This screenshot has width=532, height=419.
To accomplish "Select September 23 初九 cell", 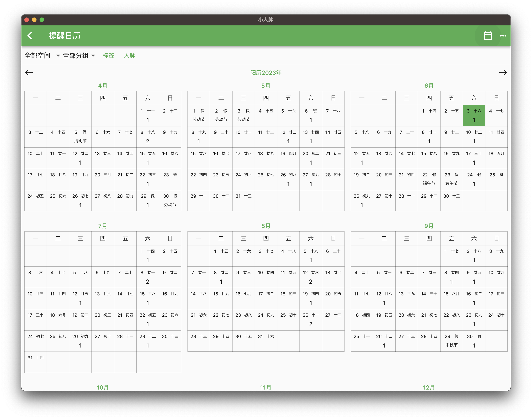I will point(474,320).
